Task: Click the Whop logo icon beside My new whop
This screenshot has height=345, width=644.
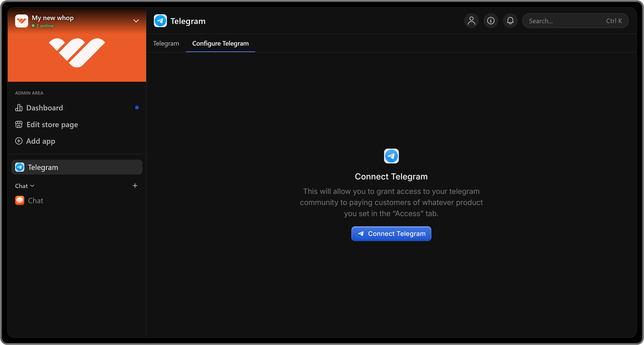Action: [22, 21]
